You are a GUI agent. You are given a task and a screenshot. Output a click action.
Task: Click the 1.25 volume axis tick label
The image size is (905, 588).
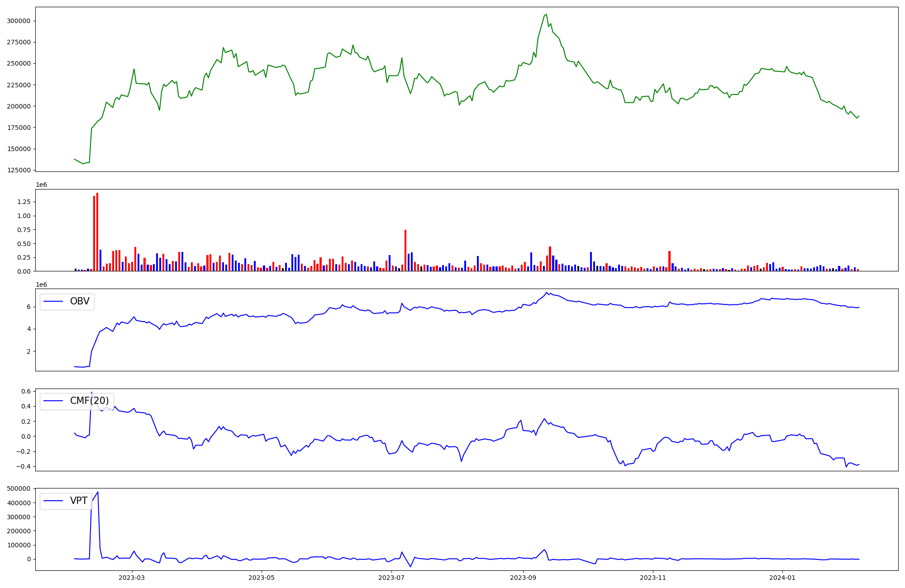coord(24,202)
